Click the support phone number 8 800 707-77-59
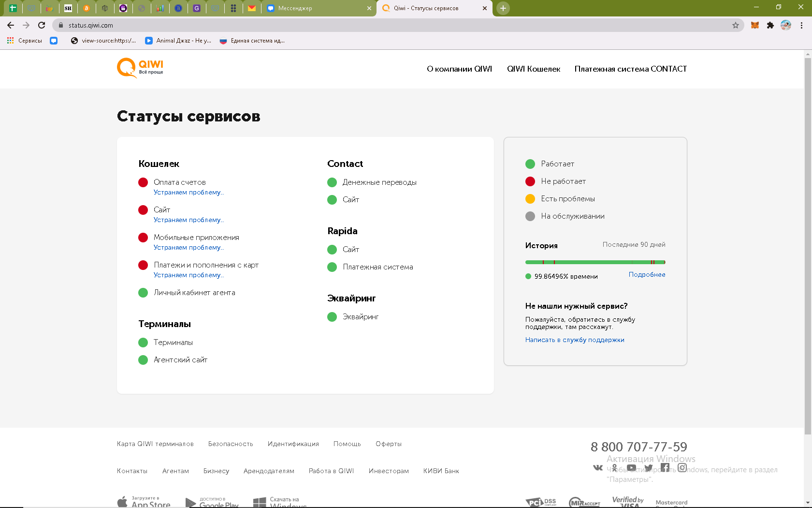This screenshot has height=508, width=812. pos(638,447)
